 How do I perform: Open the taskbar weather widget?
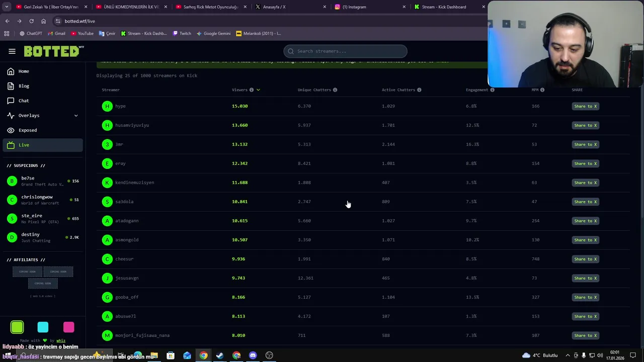coord(540,355)
